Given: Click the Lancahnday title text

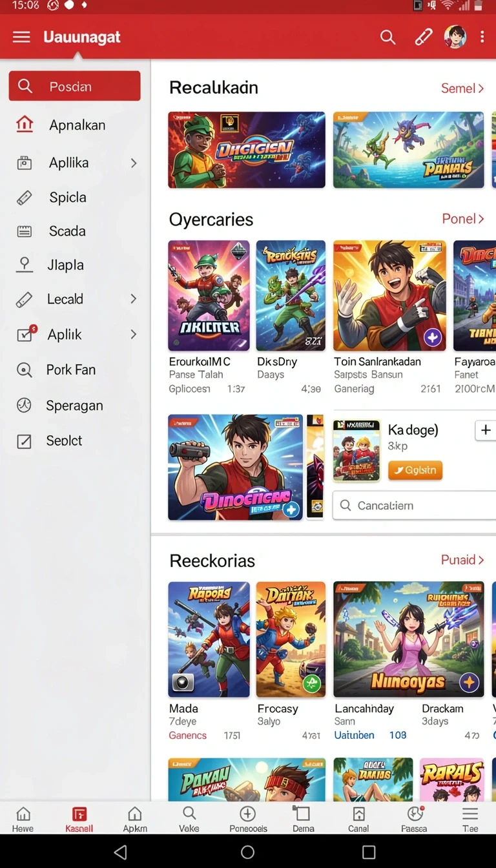Looking at the screenshot, I should coord(364,708).
